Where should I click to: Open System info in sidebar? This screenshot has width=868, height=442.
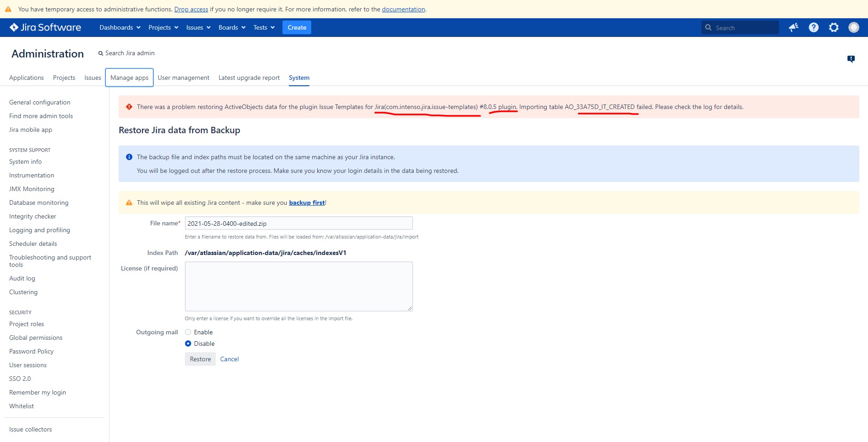26,161
